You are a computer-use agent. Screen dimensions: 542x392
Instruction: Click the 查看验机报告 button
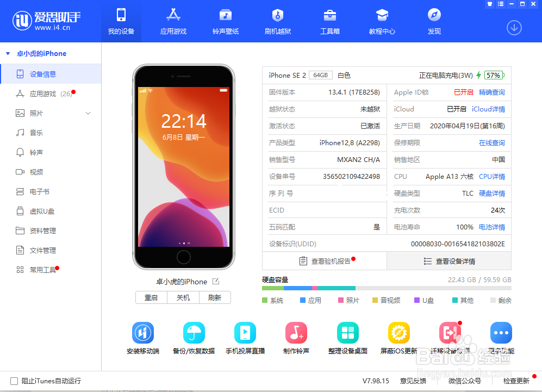coord(325,261)
